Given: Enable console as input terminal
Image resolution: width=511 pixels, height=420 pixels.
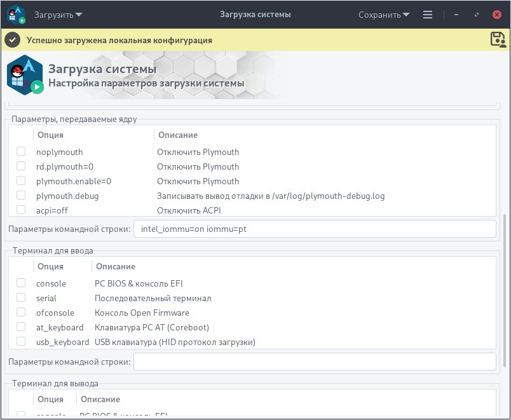Looking at the screenshot, I should pos(20,283).
